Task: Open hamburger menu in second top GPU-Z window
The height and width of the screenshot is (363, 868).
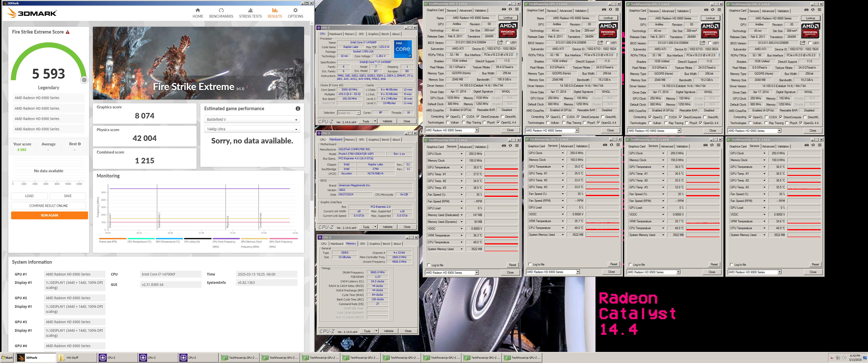Action: coord(617,9)
